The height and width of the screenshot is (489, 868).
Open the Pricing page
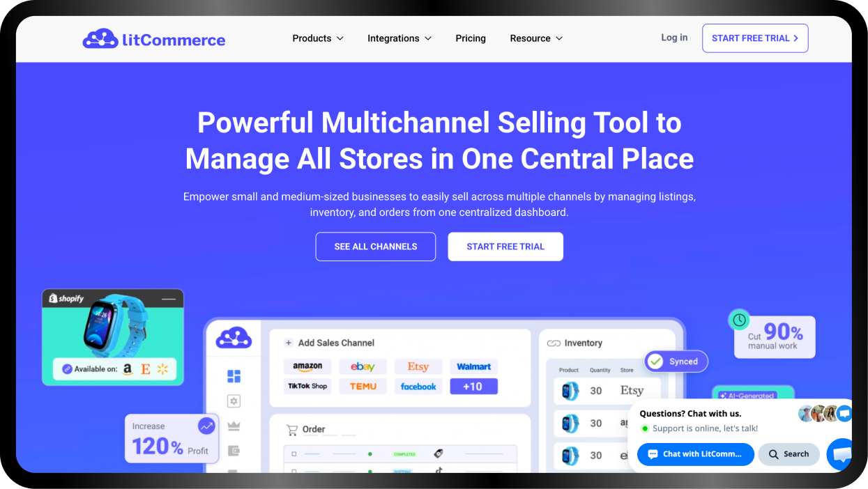tap(471, 38)
